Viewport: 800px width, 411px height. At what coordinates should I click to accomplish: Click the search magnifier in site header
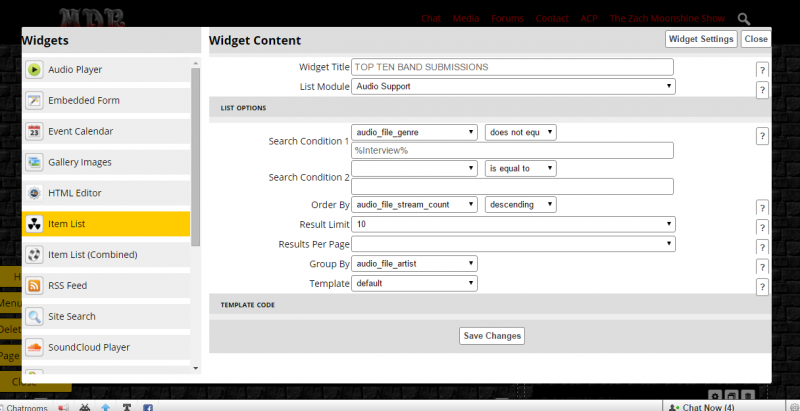[744, 19]
